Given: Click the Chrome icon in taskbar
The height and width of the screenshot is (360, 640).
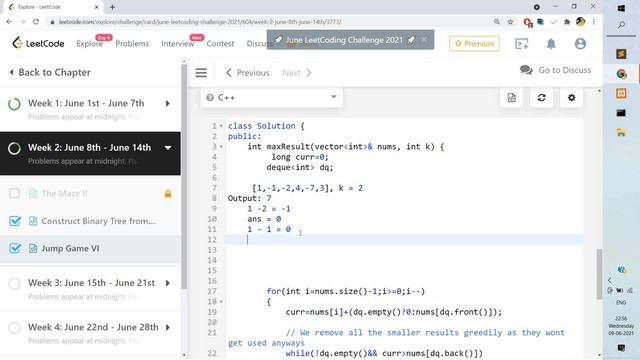Looking at the screenshot, I should [621, 74].
